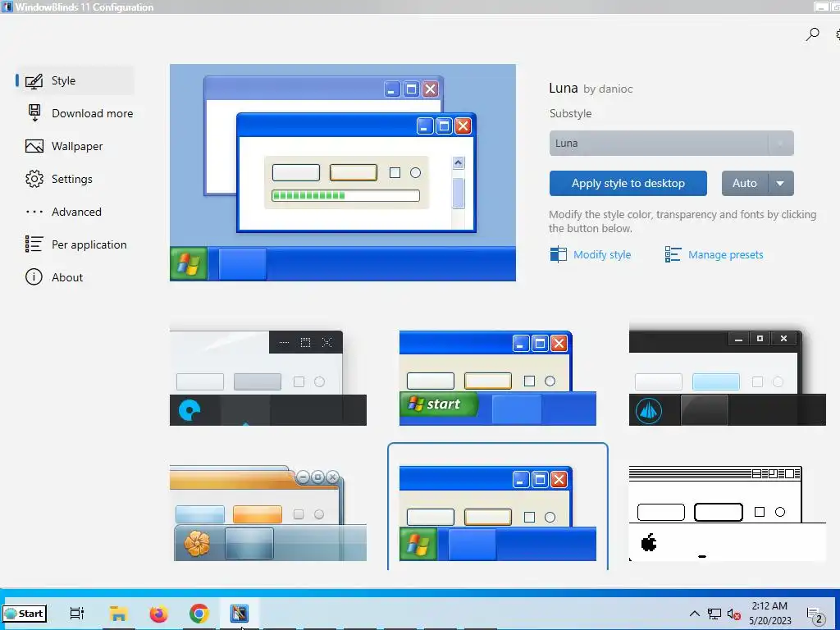Click the Modify style icon
The height and width of the screenshot is (630, 840).
(558, 254)
